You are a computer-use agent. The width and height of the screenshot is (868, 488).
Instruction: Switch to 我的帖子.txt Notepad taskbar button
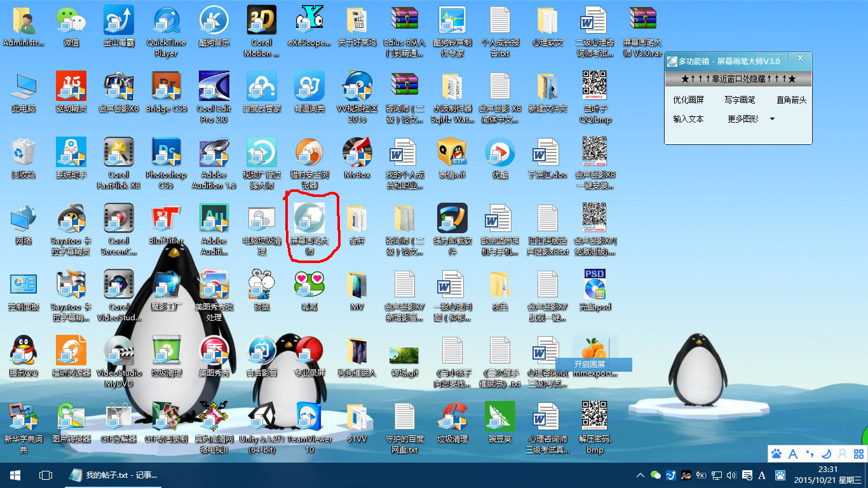(114, 475)
